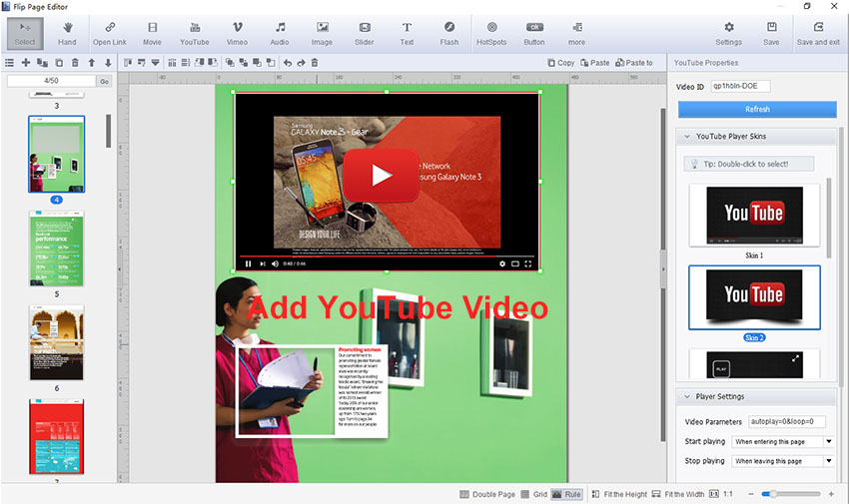
Task: Open editor Settings
Action: pos(729,33)
